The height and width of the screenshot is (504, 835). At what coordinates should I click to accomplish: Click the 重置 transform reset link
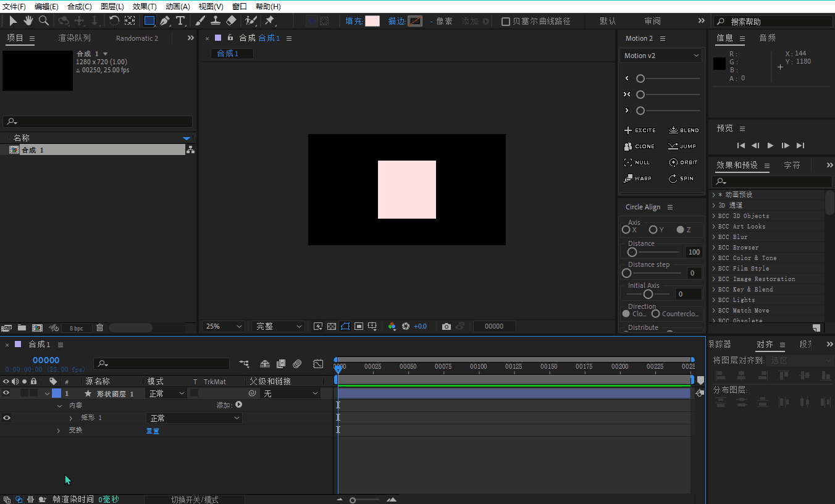[x=153, y=430]
